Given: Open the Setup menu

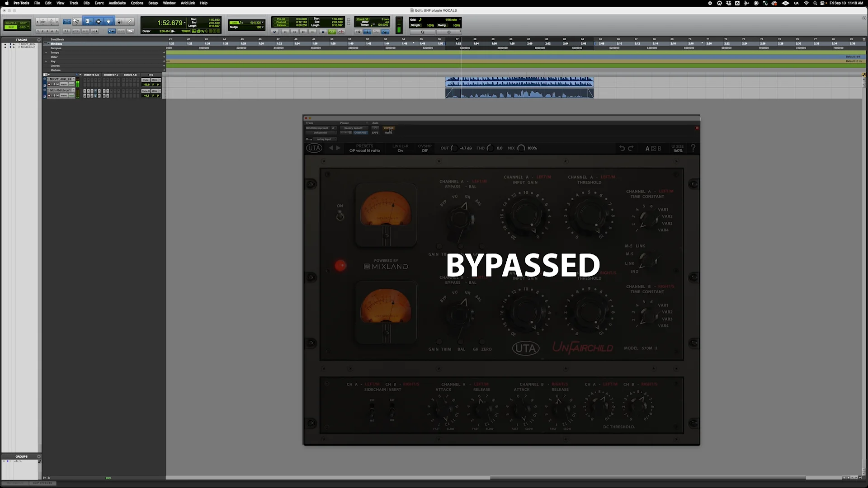Looking at the screenshot, I should tap(153, 3).
